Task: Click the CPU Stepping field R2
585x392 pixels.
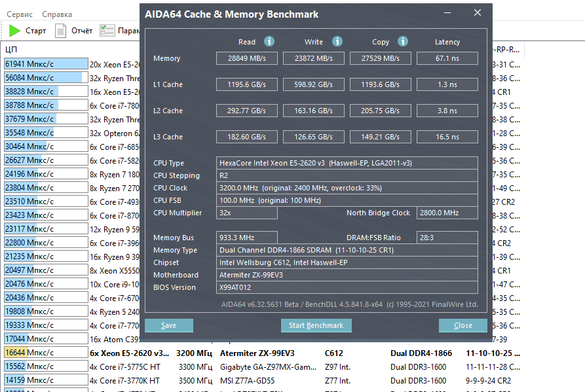Action: pyautogui.click(x=347, y=175)
